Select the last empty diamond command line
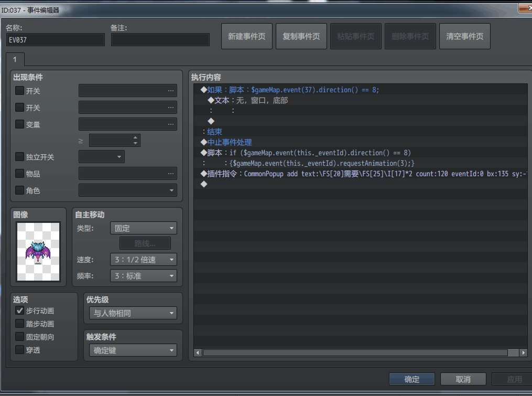Image resolution: width=532 pixels, height=396 pixels. (361, 184)
